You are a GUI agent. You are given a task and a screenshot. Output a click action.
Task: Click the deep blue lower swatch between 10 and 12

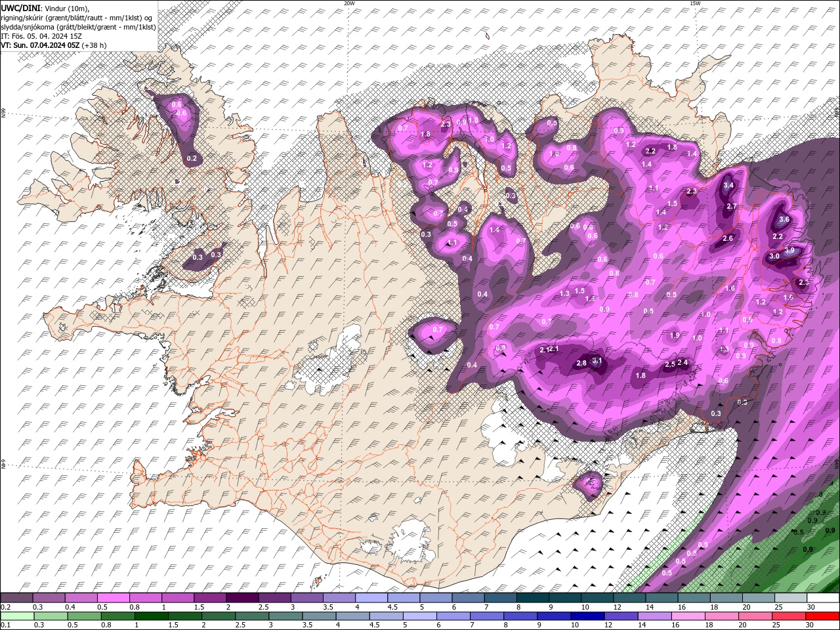tap(587, 616)
